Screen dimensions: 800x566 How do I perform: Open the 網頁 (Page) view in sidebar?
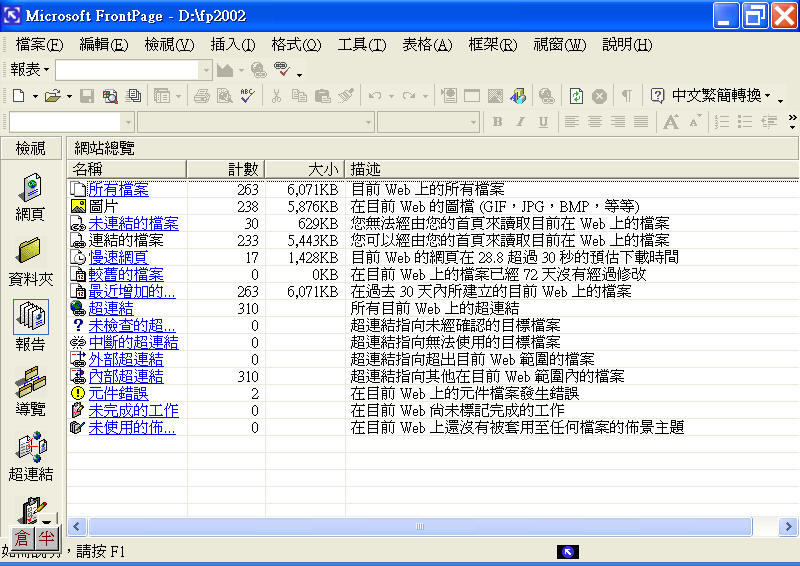pos(31,196)
